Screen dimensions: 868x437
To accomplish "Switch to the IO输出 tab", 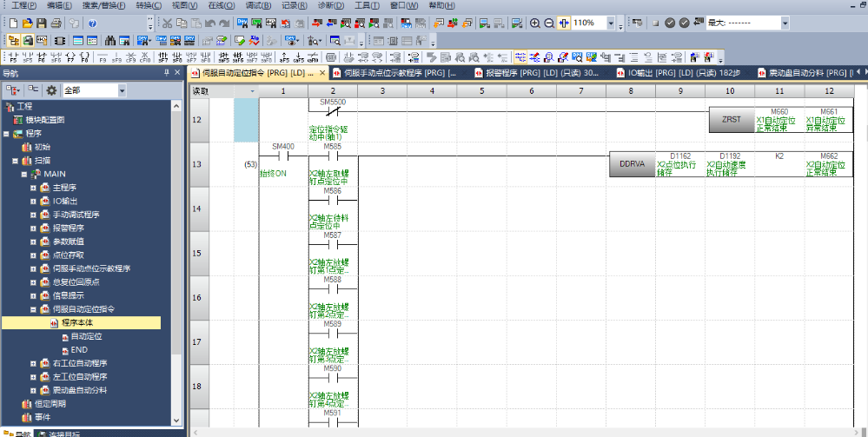I will pyautogui.click(x=683, y=73).
